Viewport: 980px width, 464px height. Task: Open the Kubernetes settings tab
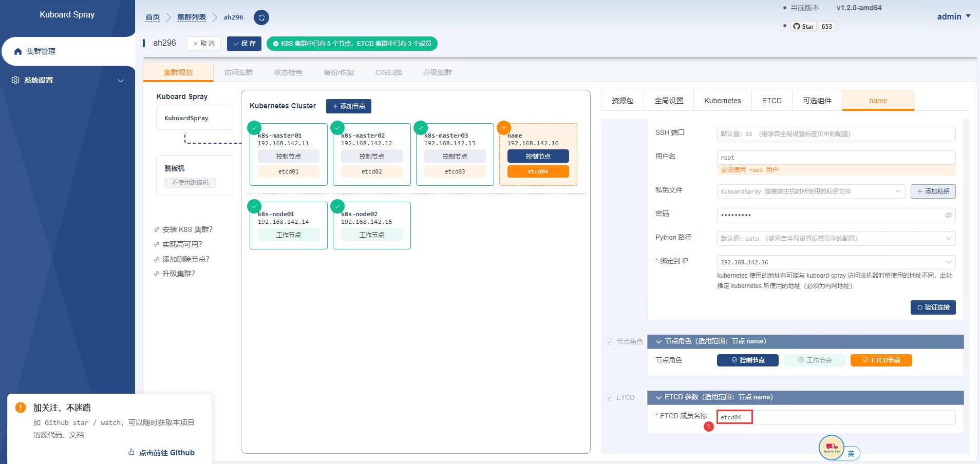(723, 101)
